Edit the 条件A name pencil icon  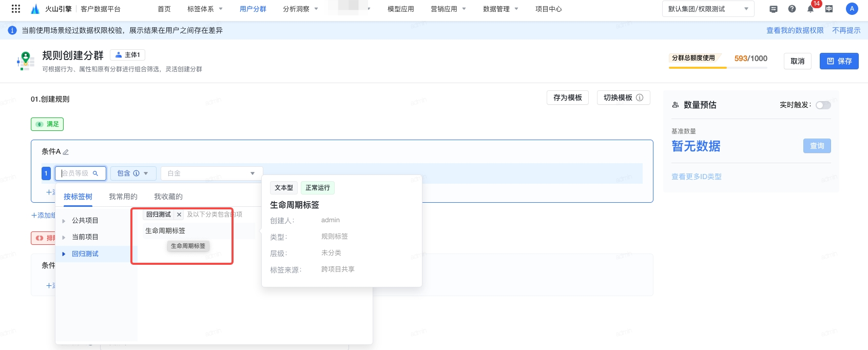click(66, 152)
